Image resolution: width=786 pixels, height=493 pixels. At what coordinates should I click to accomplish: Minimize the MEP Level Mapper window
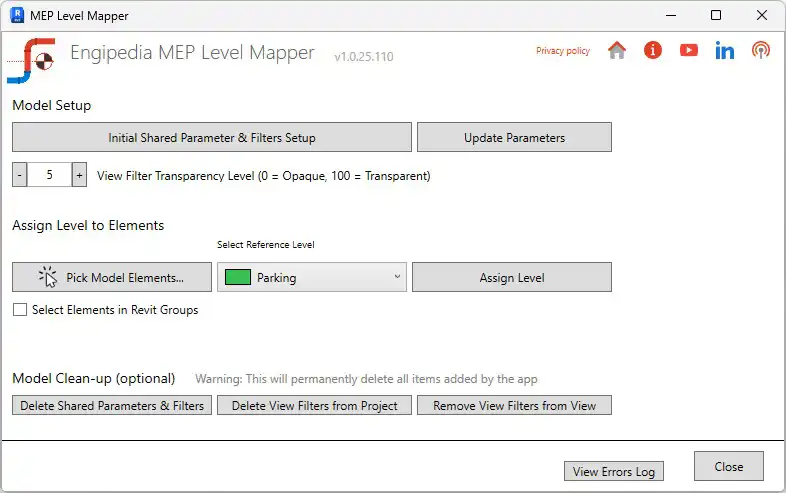[x=671, y=15]
